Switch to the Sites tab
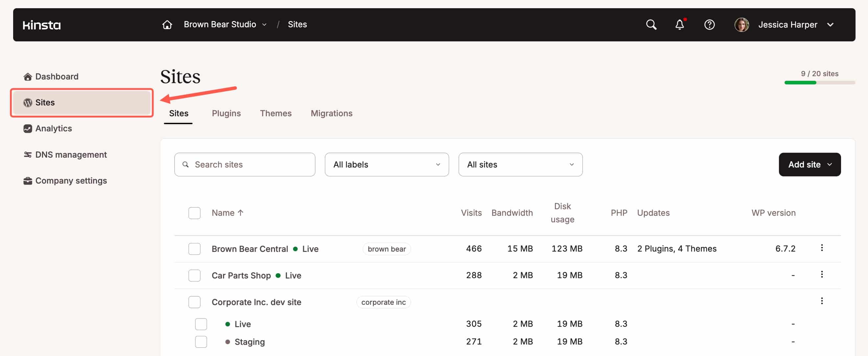 tap(179, 114)
